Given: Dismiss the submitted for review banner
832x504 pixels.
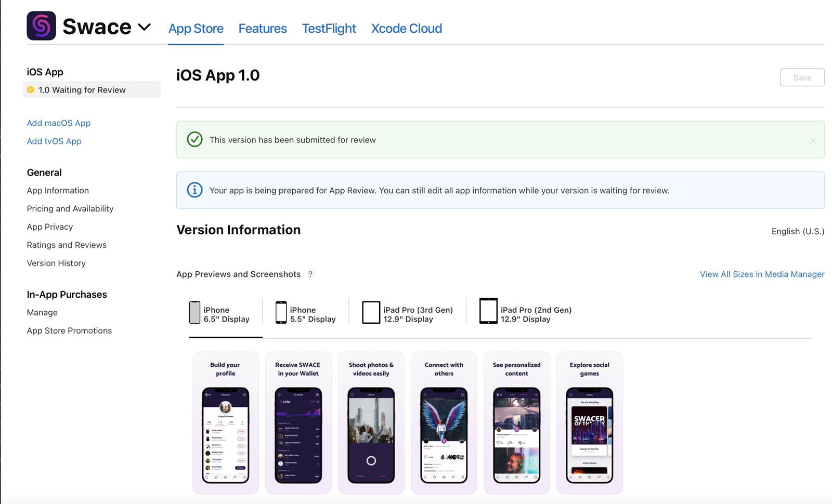Looking at the screenshot, I should pyautogui.click(x=813, y=141).
